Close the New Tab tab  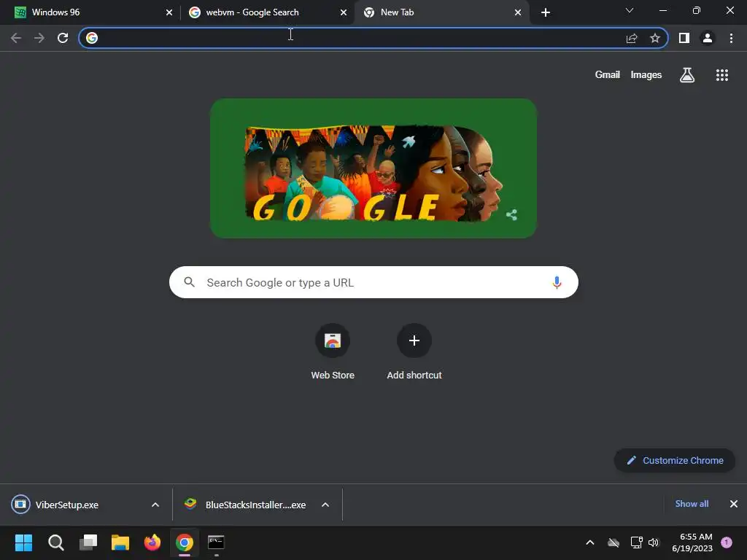[x=518, y=12]
